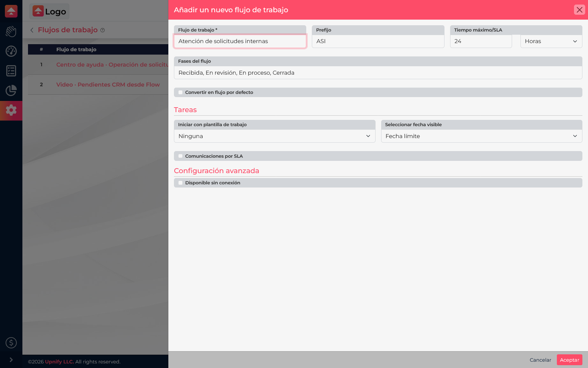Go back with the arrow beside Flujos de trabajo
588x368 pixels.
pyautogui.click(x=32, y=30)
